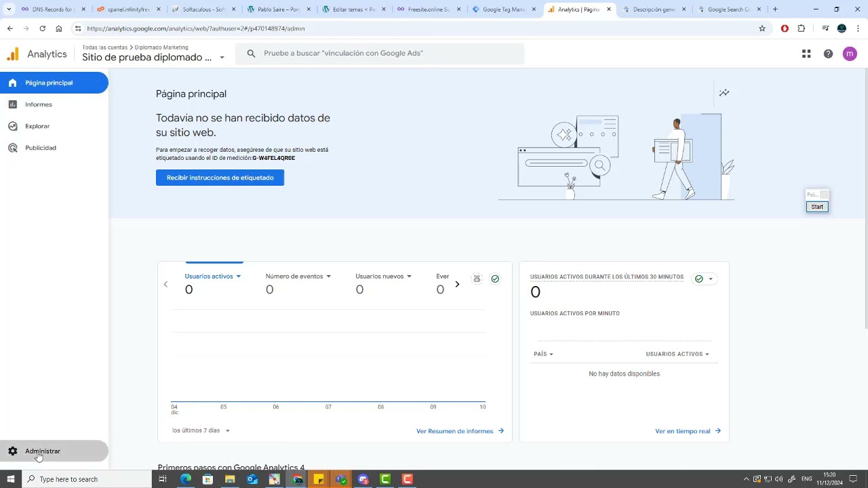Click Recibir instrucciones de etiquetado button
This screenshot has height=488, width=868.
pos(220,178)
